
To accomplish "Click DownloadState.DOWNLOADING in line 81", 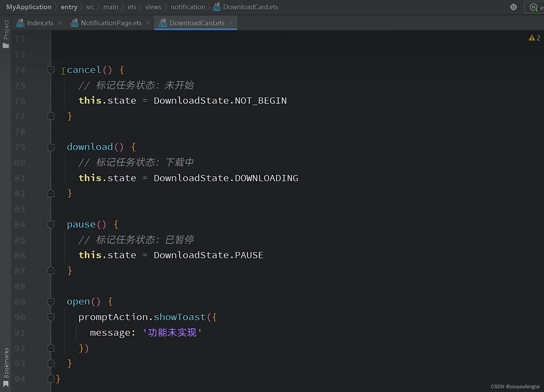I will click(226, 178).
